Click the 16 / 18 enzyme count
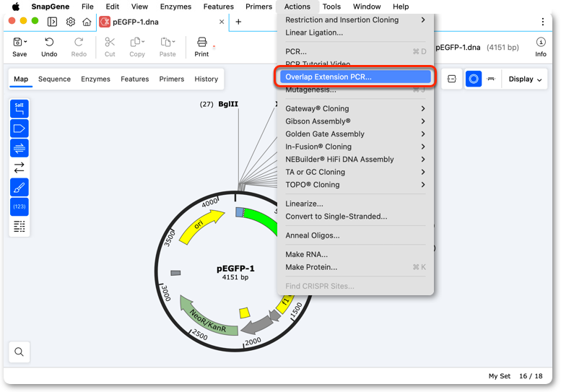The image size is (561, 392). pyautogui.click(x=531, y=376)
